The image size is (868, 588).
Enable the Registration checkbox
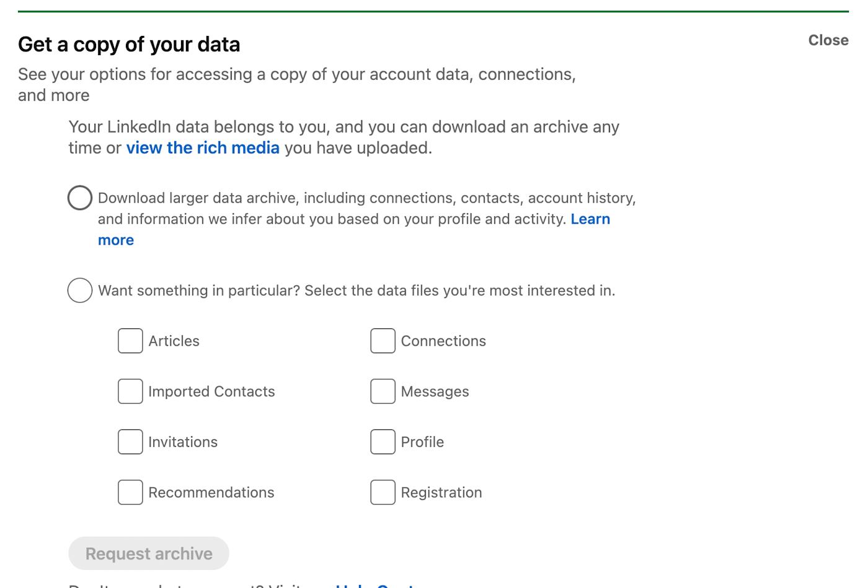[x=383, y=493]
